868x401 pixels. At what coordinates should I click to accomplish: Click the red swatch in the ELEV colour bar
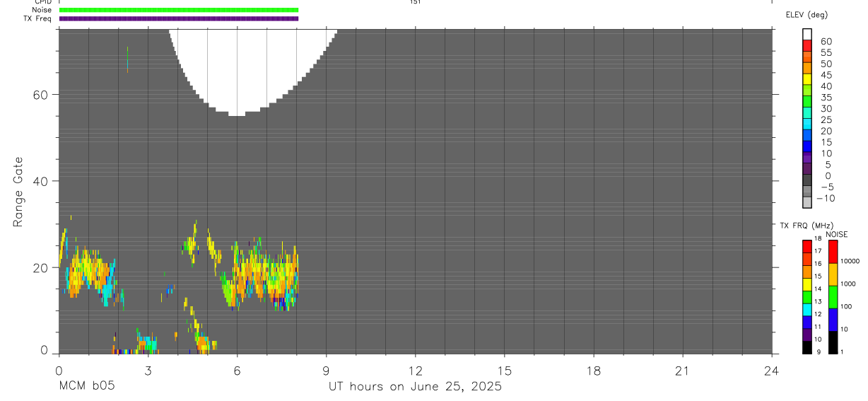coord(807,46)
